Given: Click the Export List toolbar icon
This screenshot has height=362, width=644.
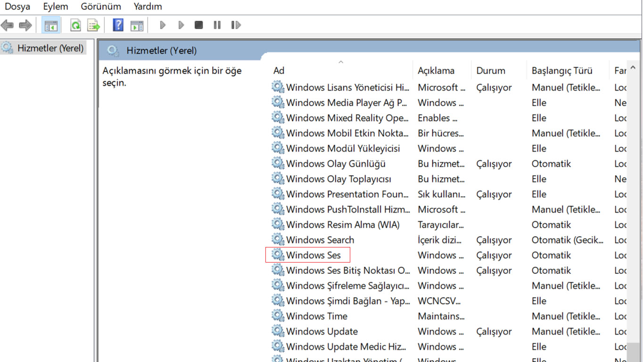Looking at the screenshot, I should (94, 25).
